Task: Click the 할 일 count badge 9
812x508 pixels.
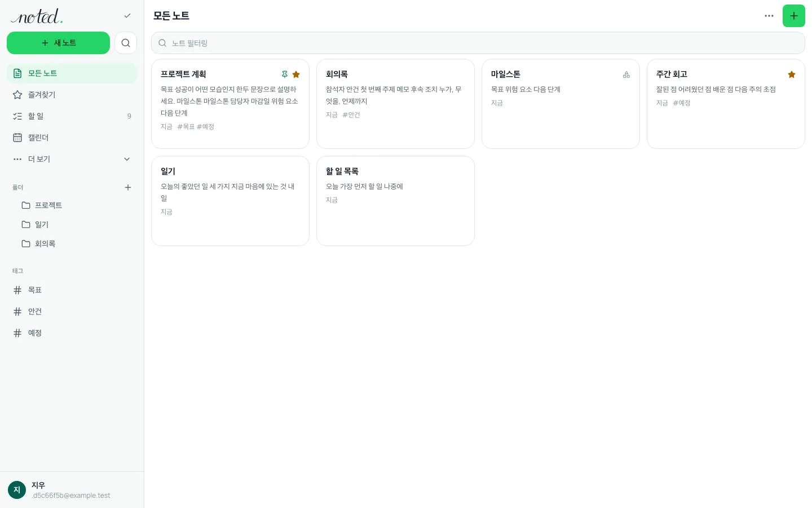Action: [129, 116]
